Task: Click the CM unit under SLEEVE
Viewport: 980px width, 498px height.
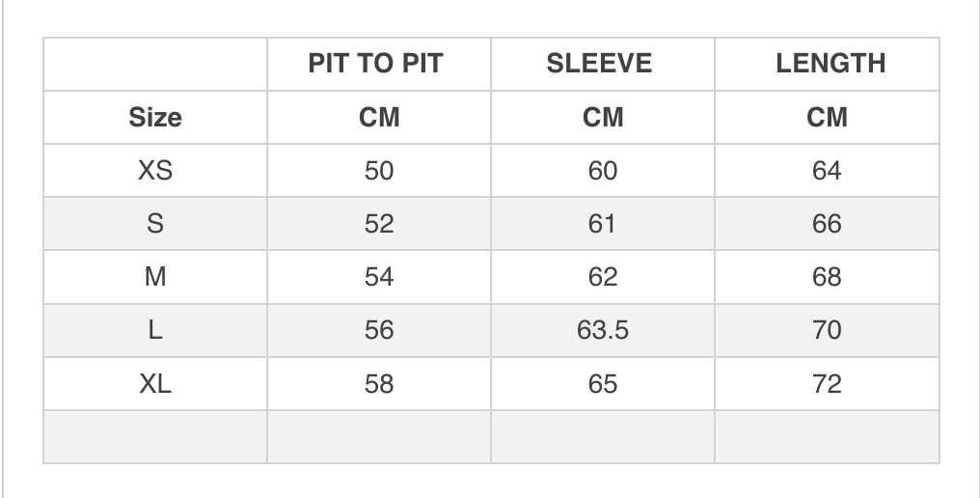Action: point(603,118)
